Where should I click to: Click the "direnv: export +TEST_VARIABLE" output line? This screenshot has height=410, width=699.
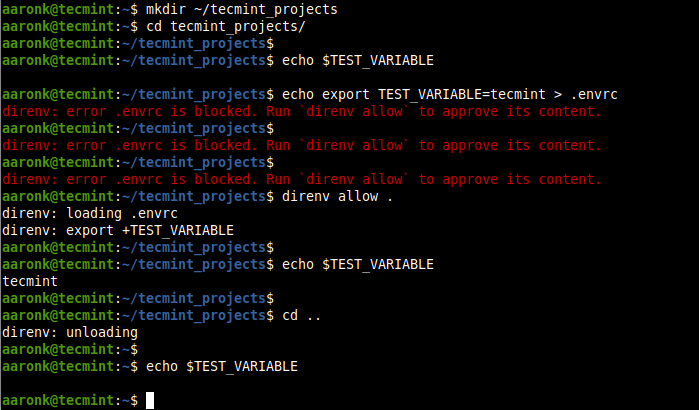[118, 230]
